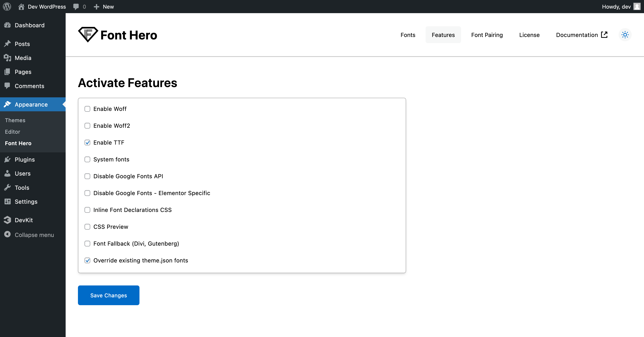Screen dimensions: 644x337
Task: Click the Settings sliders icon
Action: point(8,201)
